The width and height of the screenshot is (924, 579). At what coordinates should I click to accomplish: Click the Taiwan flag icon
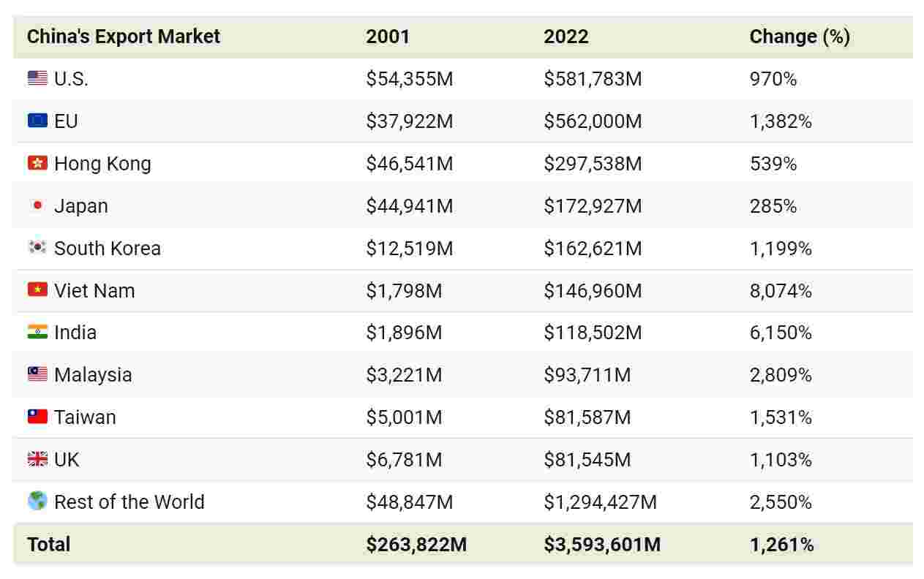tap(37, 417)
